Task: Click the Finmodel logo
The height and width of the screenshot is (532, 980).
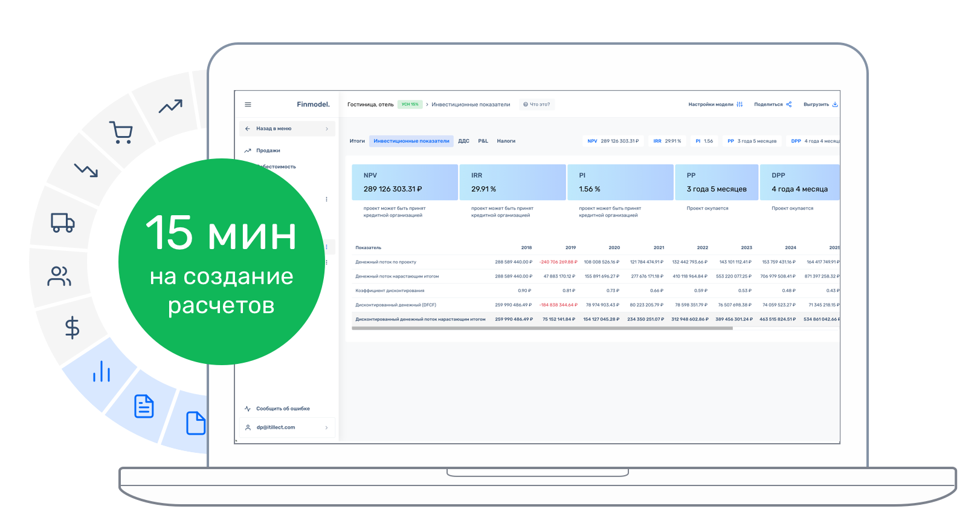Action: coord(313,105)
